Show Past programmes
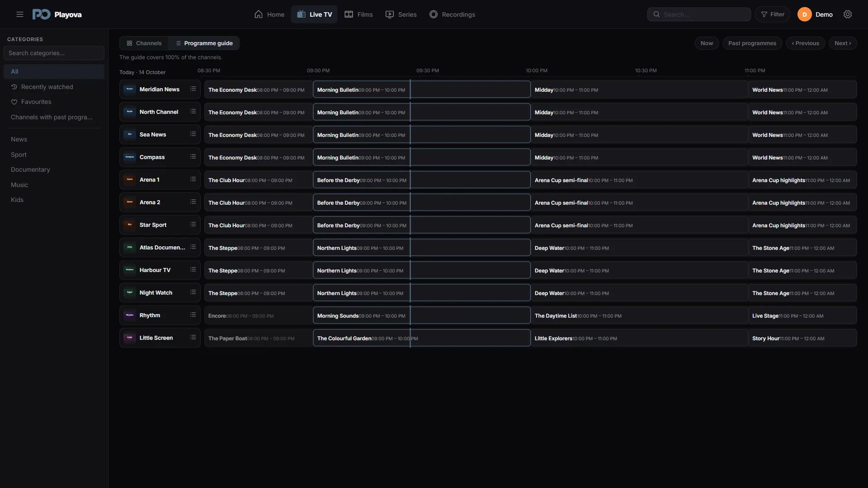 coord(752,43)
